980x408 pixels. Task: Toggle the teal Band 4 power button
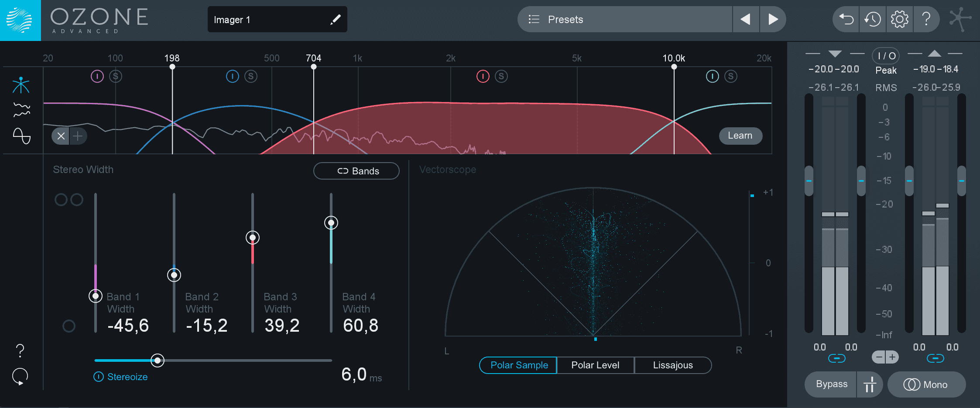(713, 77)
